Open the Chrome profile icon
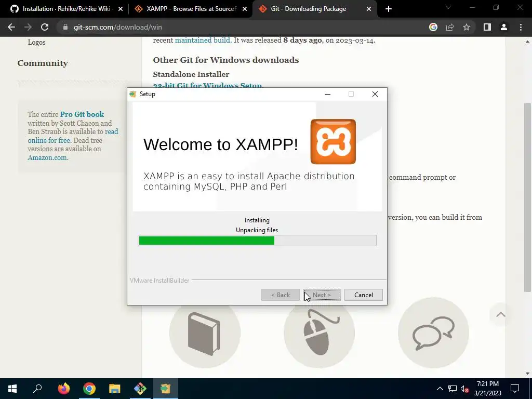The image size is (532, 399). tap(504, 27)
